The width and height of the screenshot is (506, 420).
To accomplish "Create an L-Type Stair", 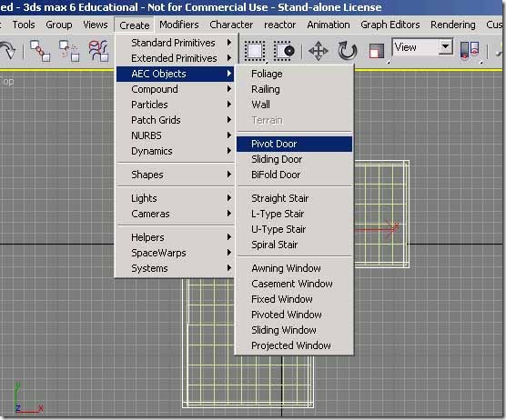I will [x=294, y=214].
